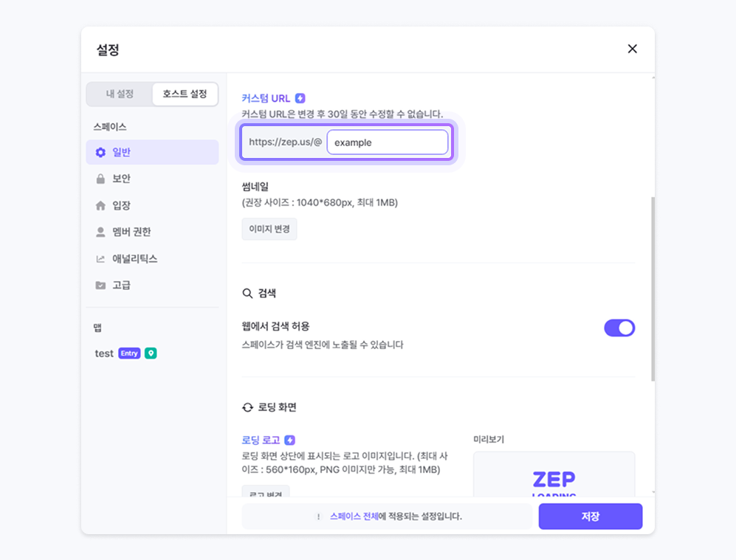Click the home icon beside 입장
This screenshot has height=560, width=736.
coord(100,206)
